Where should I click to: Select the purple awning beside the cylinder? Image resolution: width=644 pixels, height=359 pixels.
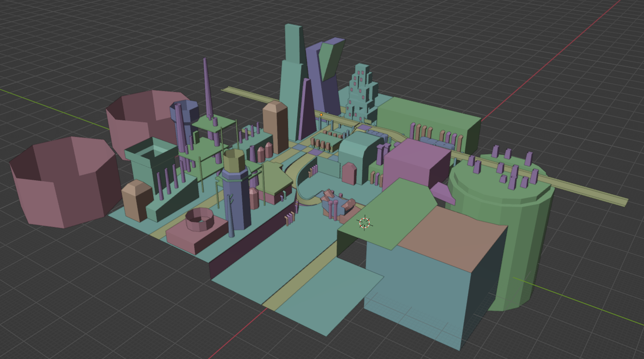pyautogui.click(x=442, y=192)
